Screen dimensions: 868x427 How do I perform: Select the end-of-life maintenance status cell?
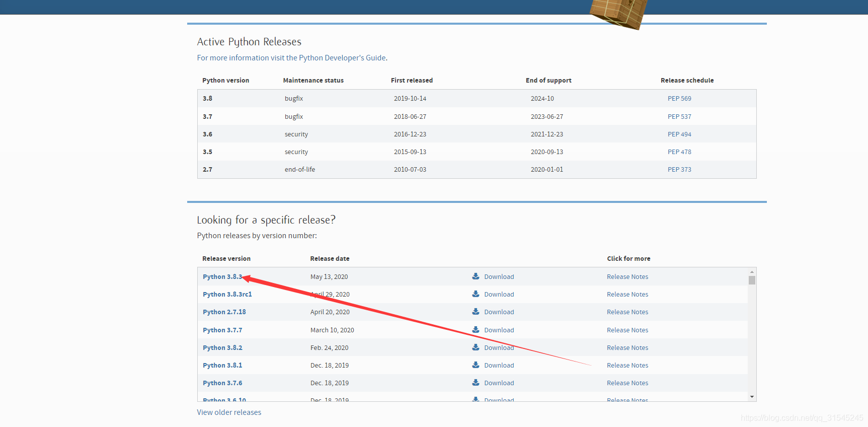(300, 170)
